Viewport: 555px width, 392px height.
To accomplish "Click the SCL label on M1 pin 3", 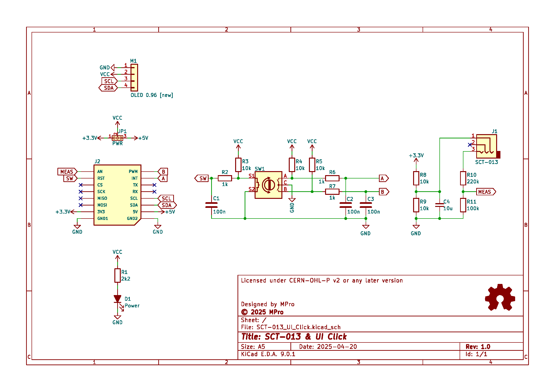I will (109, 81).
